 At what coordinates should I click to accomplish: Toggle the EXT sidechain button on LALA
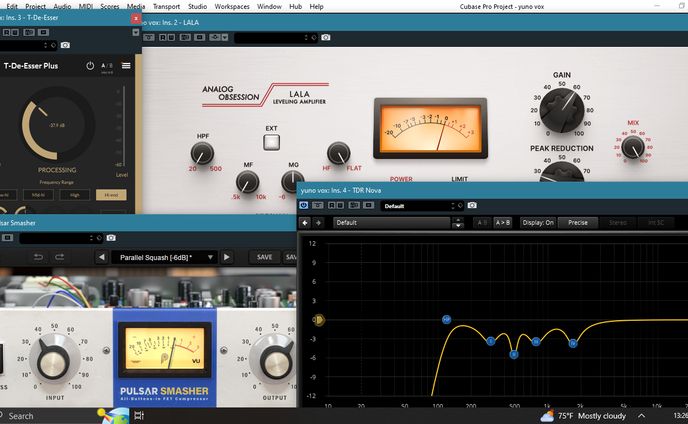272,142
